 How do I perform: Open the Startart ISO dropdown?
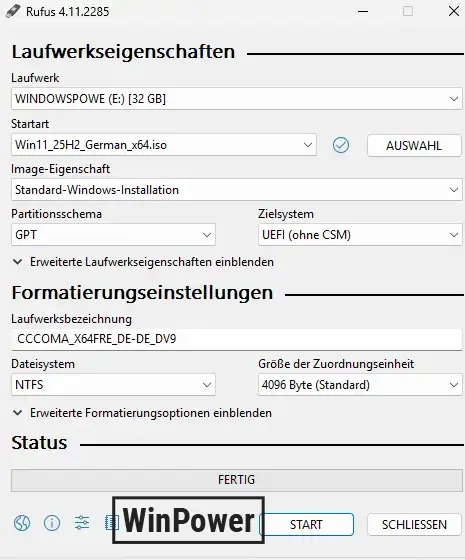[x=164, y=145]
